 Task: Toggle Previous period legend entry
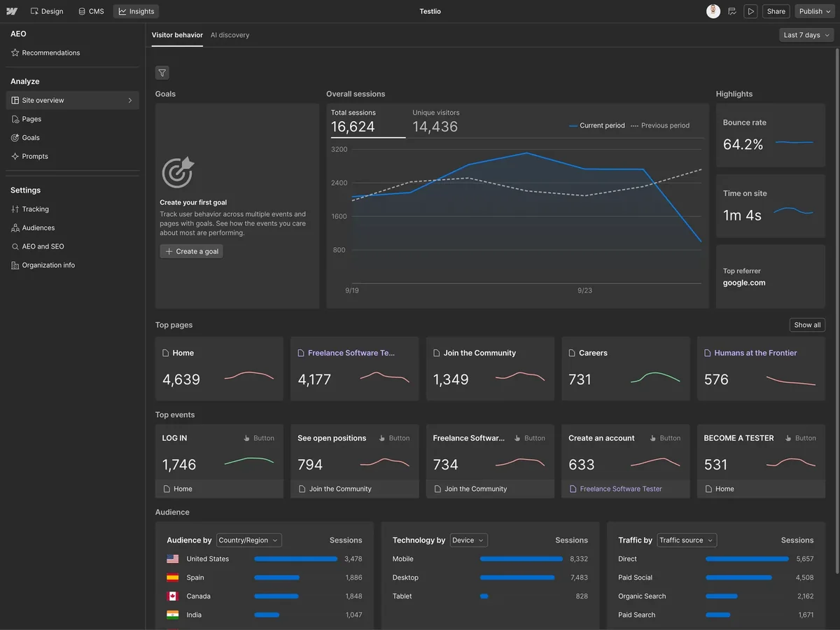[660, 125]
